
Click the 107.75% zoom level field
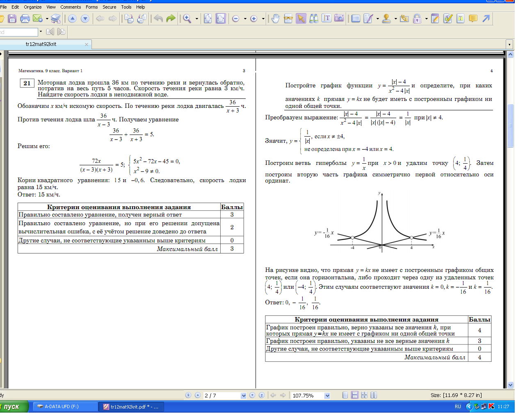coord(308,395)
